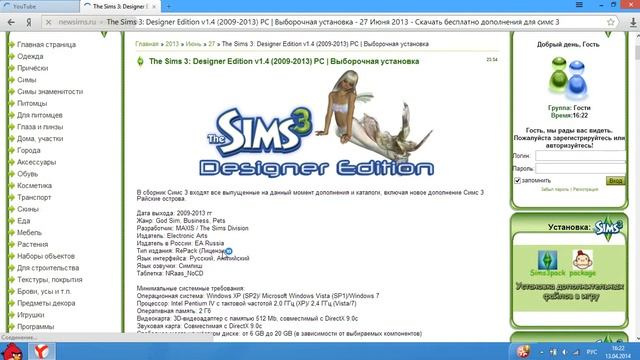Close The Sims 3 Designer tab
The image size is (640, 360).
tap(154, 7)
